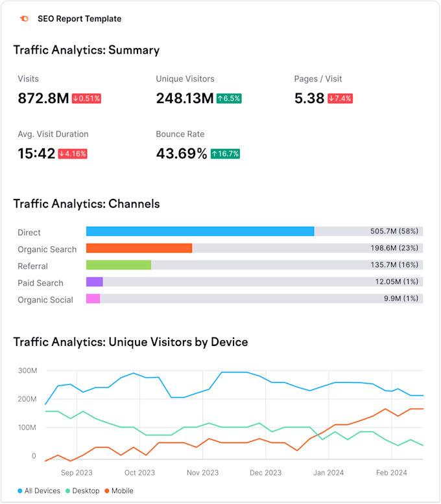Click the 100M y-axis label

27,428
